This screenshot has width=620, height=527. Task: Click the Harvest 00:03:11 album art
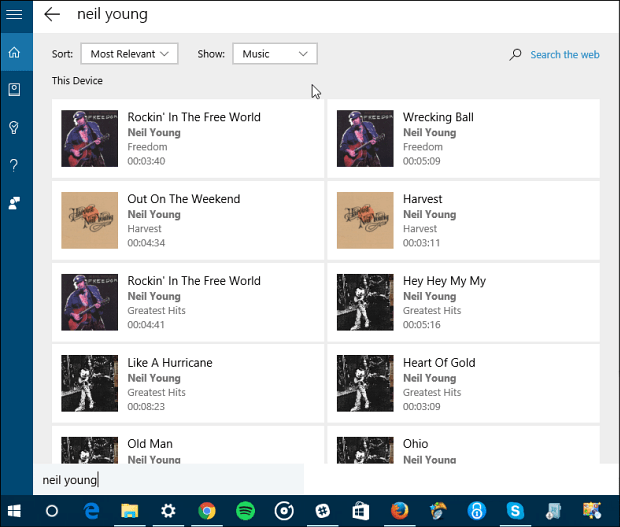coord(365,220)
